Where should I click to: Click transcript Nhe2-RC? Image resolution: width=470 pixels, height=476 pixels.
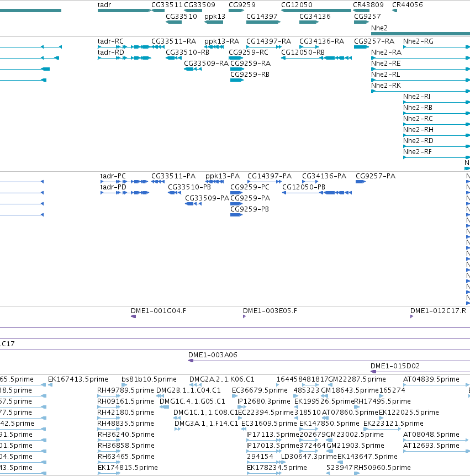(x=418, y=118)
